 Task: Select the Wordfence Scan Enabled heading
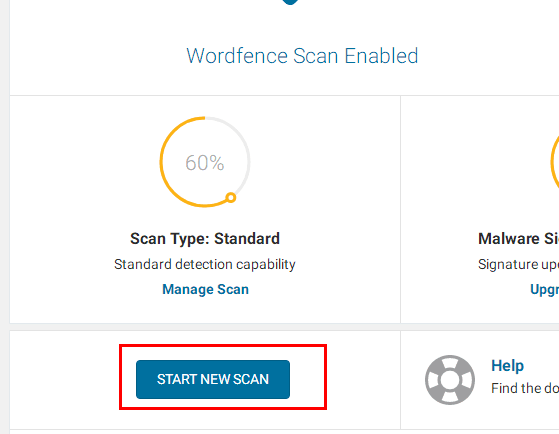pos(302,56)
